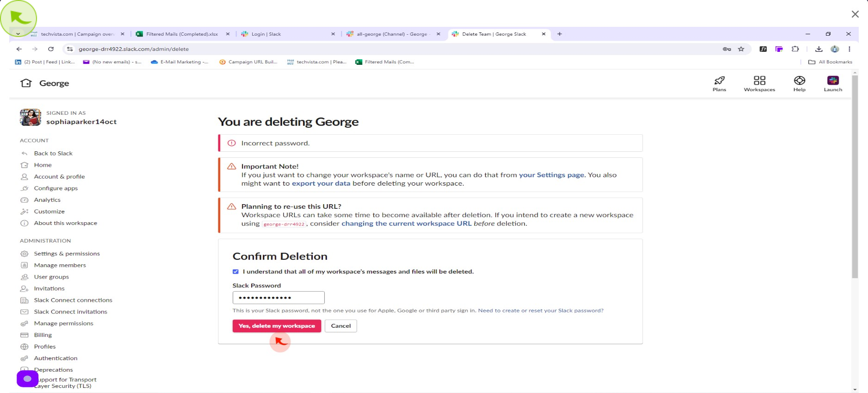The height and width of the screenshot is (393, 868).
Task: Open the Extensions puzzle icon
Action: pyautogui.click(x=795, y=49)
